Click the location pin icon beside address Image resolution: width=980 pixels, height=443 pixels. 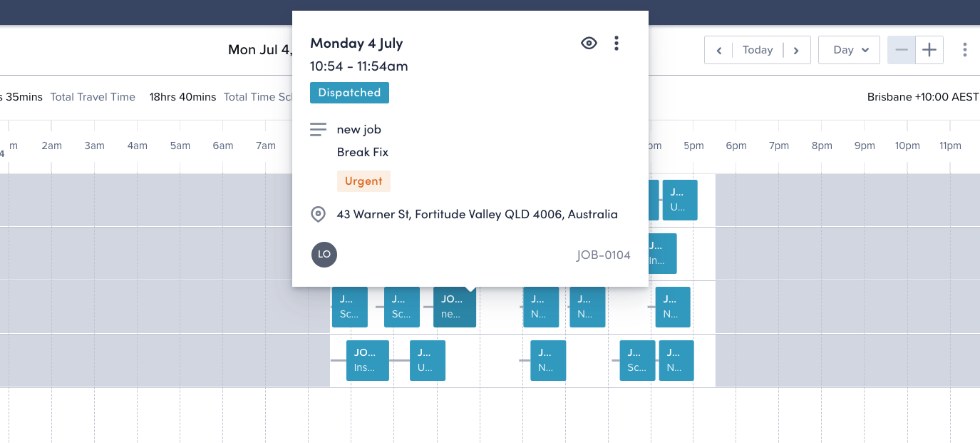[319, 214]
